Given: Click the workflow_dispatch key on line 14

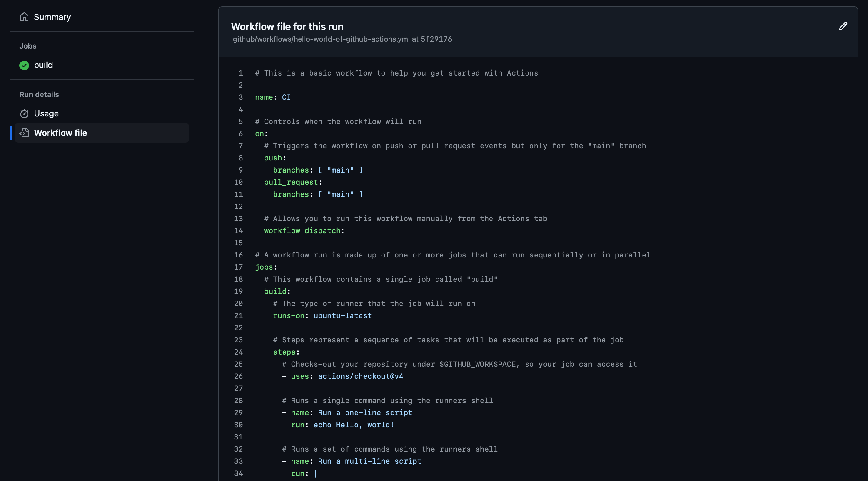Looking at the screenshot, I should (302, 231).
